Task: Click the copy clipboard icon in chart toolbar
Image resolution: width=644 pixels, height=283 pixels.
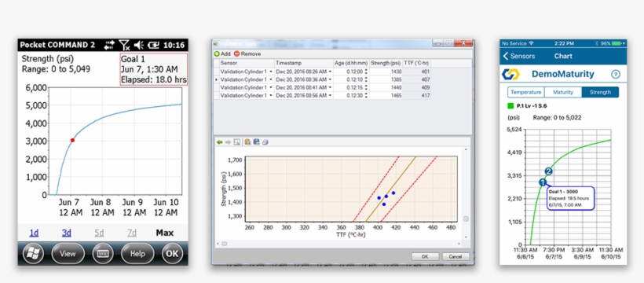Action: pos(247,142)
